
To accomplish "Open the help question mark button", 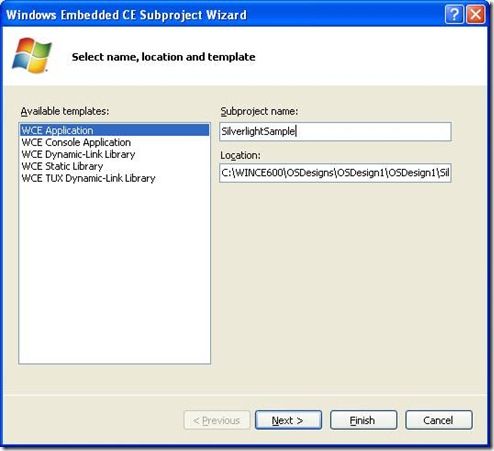I will pyautogui.click(x=454, y=15).
